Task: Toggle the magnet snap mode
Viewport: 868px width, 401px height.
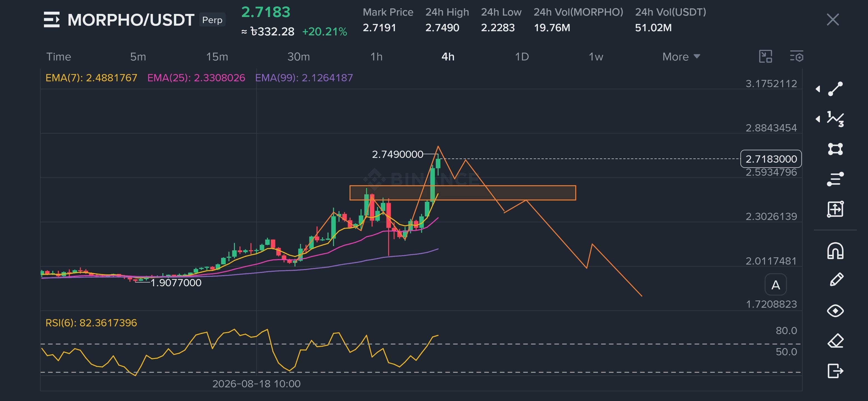Action: 836,251
